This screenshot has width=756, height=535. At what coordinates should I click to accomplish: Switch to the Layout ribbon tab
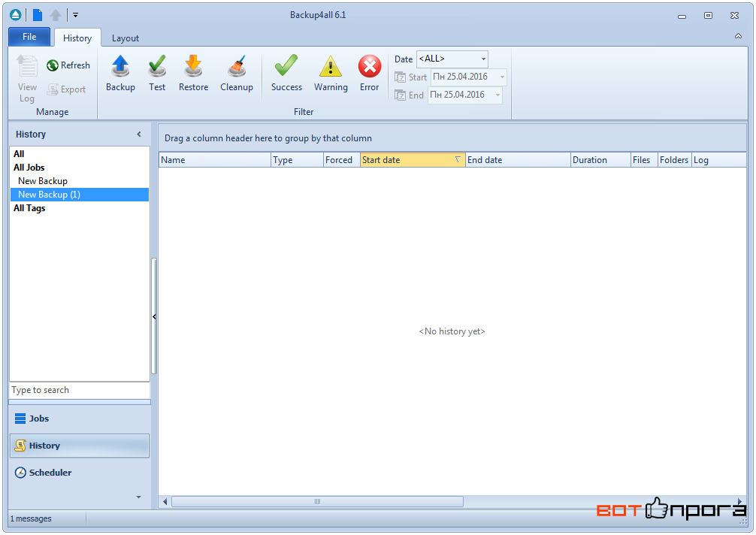125,38
